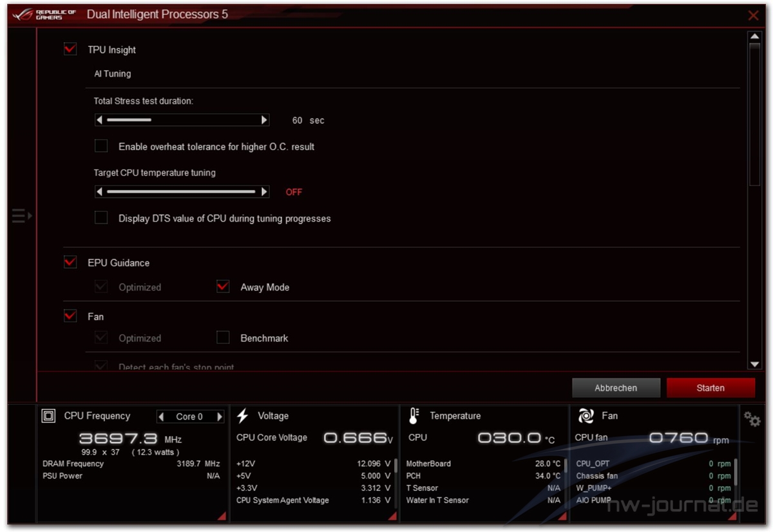773x532 pixels.
Task: Click the scroll down arrow of settings list
Action: tap(755, 365)
